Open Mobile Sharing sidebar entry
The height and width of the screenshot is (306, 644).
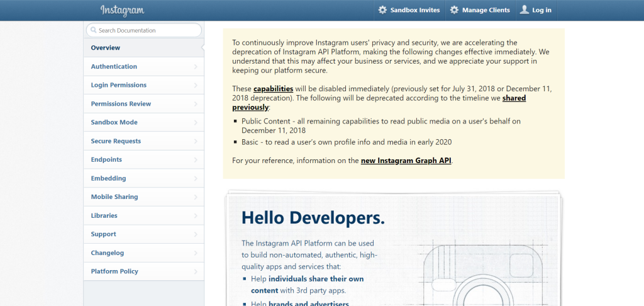tap(144, 196)
